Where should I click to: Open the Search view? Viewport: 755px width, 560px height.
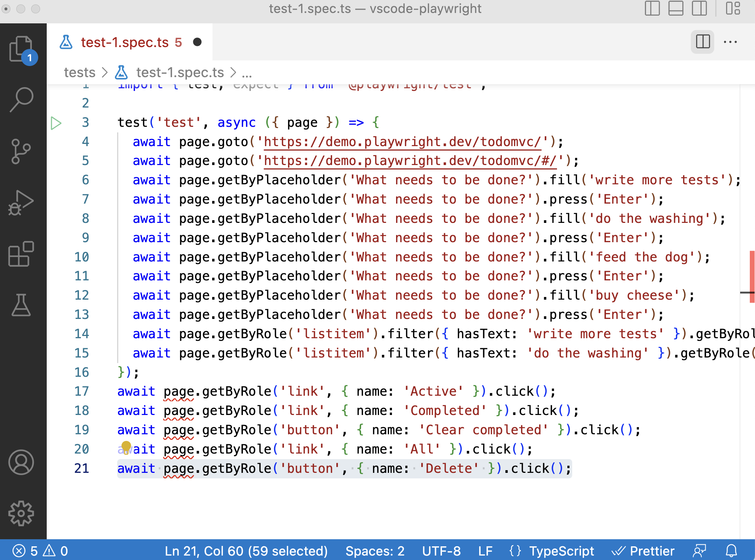click(x=22, y=100)
